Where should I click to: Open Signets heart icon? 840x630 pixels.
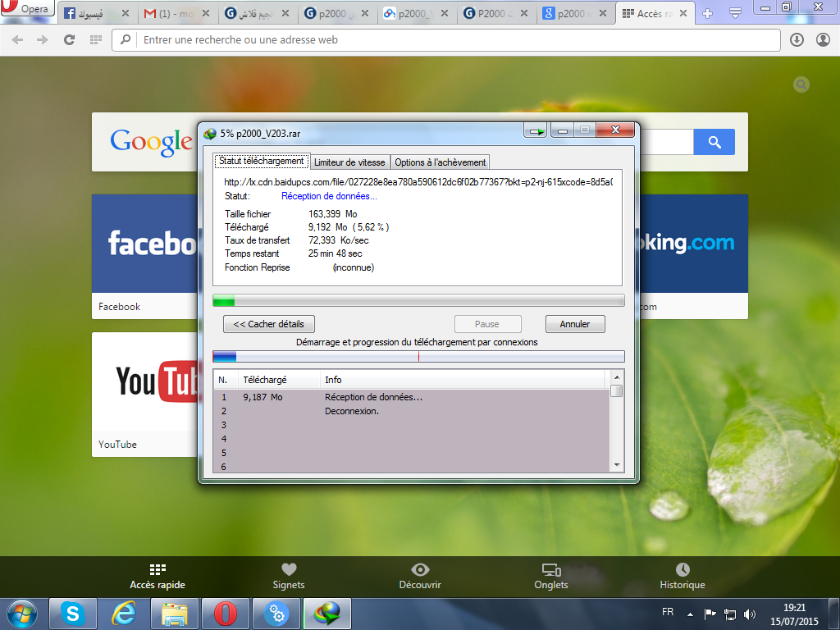[x=289, y=576]
